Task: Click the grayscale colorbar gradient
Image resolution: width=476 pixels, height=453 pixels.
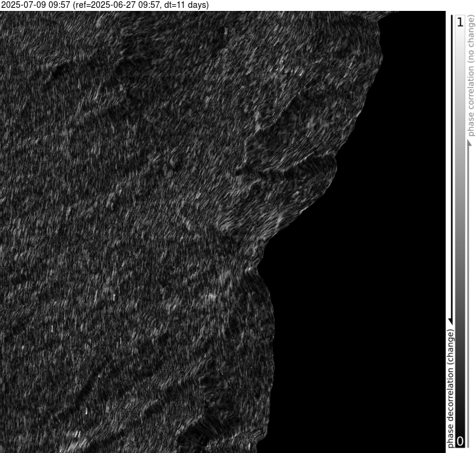Action: pyautogui.click(x=460, y=231)
